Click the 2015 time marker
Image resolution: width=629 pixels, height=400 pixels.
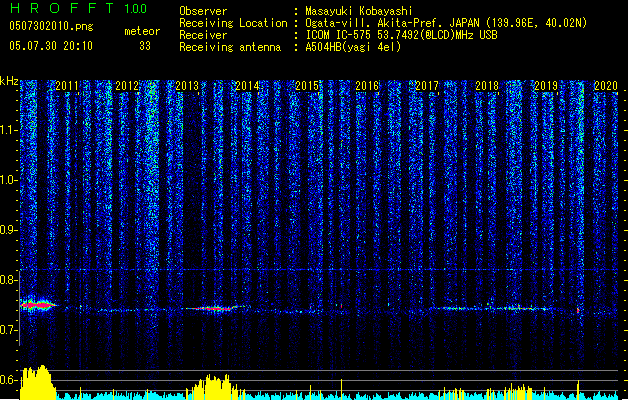tap(307, 86)
